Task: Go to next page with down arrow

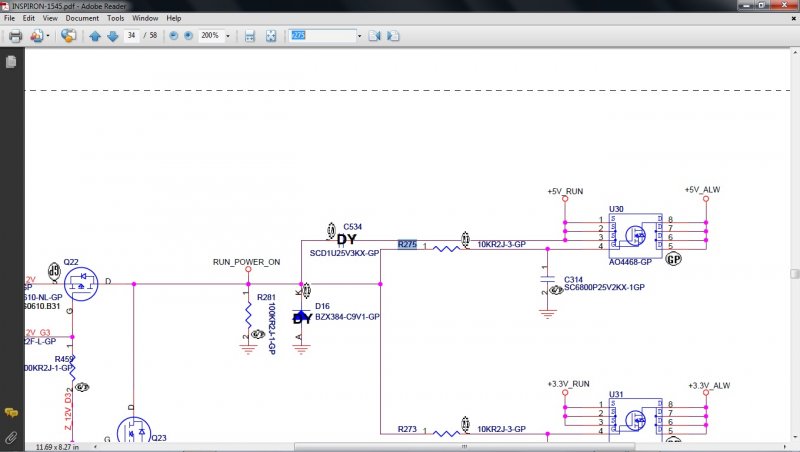Action: (x=113, y=36)
